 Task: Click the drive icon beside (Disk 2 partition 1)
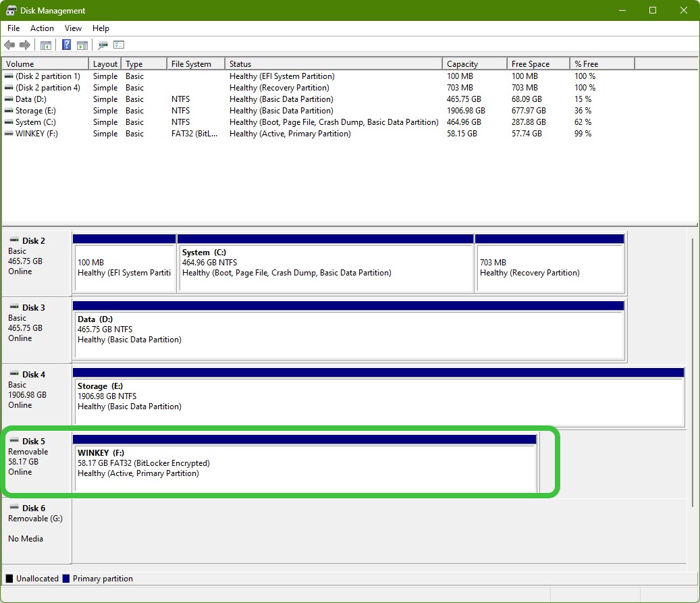9,76
